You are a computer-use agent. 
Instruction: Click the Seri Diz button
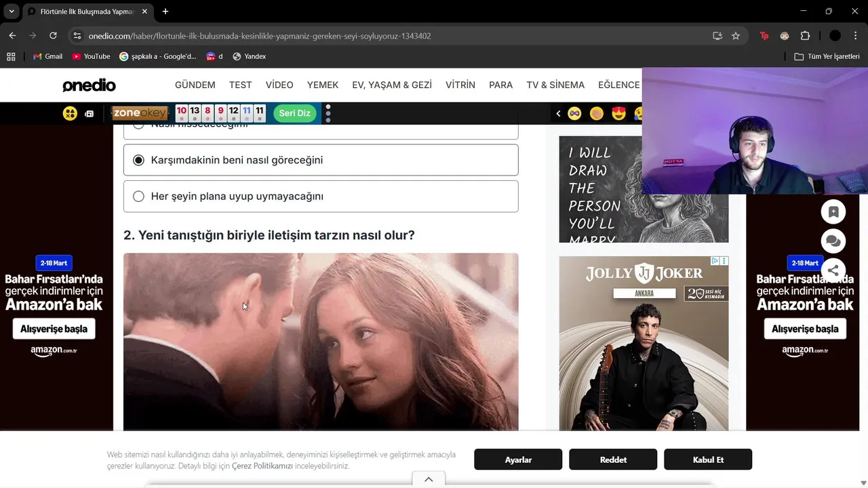[x=294, y=113]
